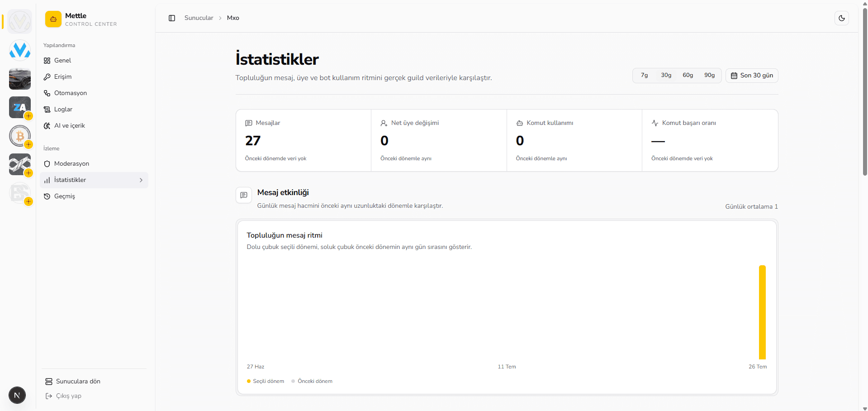The height and width of the screenshot is (411, 868).
Task: Open AI ve içerik page
Action: (94, 126)
